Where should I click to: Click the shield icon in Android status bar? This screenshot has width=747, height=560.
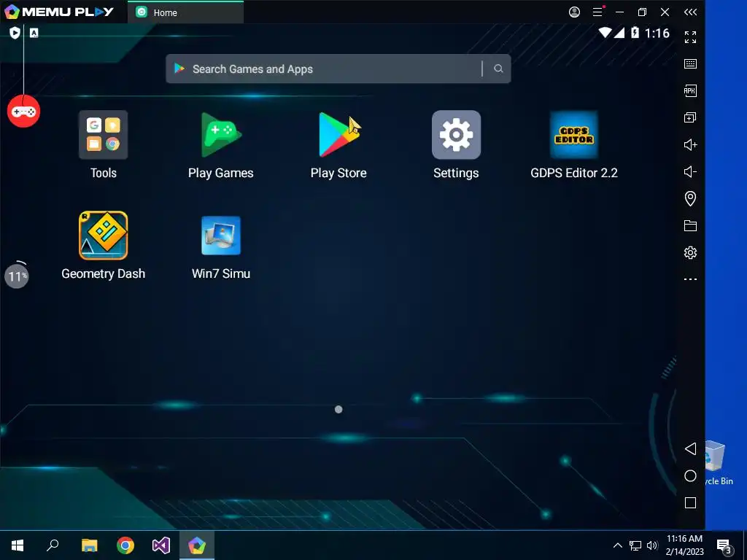(x=15, y=33)
